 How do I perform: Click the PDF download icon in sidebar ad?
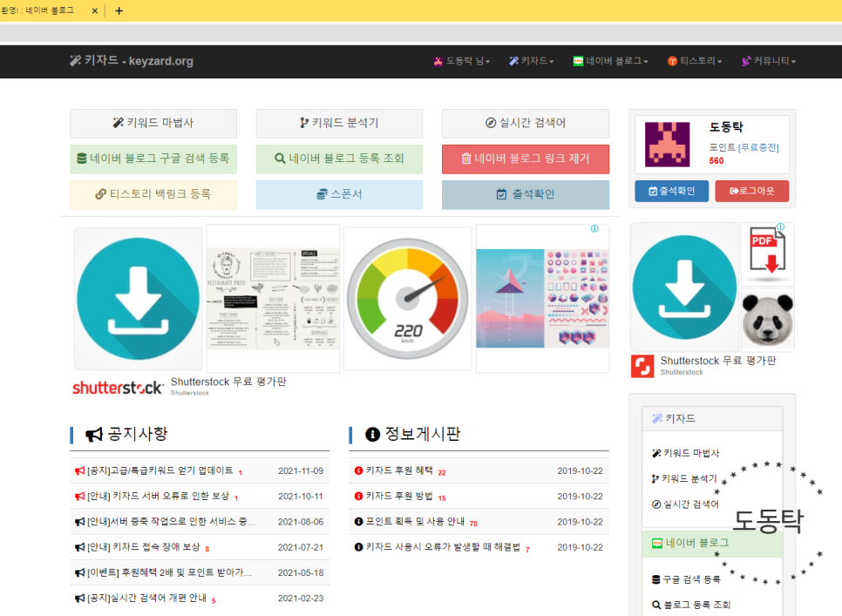[x=767, y=254]
